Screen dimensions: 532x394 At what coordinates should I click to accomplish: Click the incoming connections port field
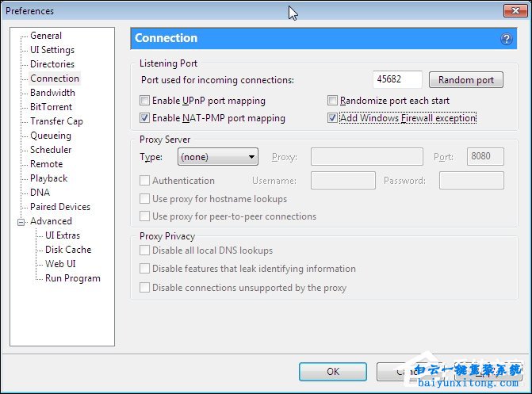(396, 80)
